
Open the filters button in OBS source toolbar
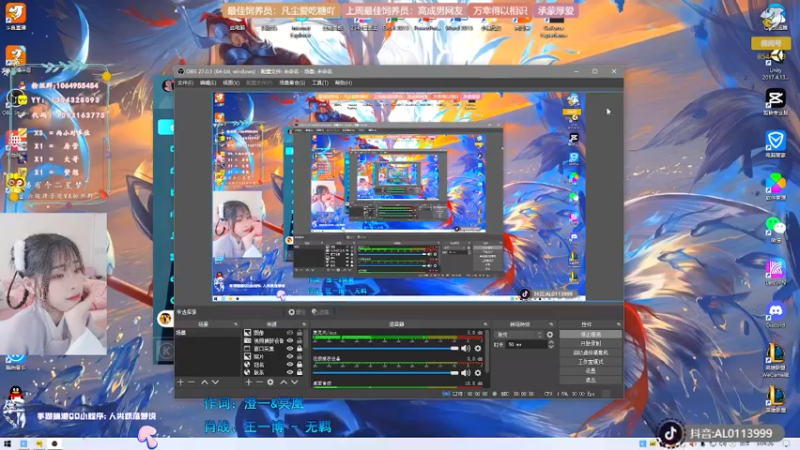[x=320, y=312]
